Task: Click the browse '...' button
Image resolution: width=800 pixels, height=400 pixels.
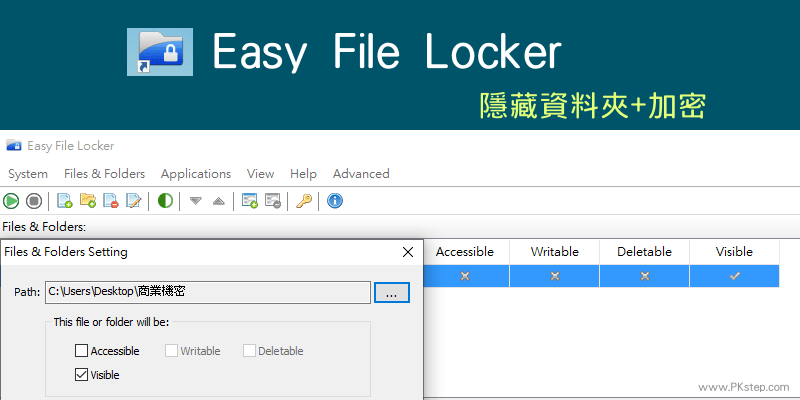Action: [392, 293]
